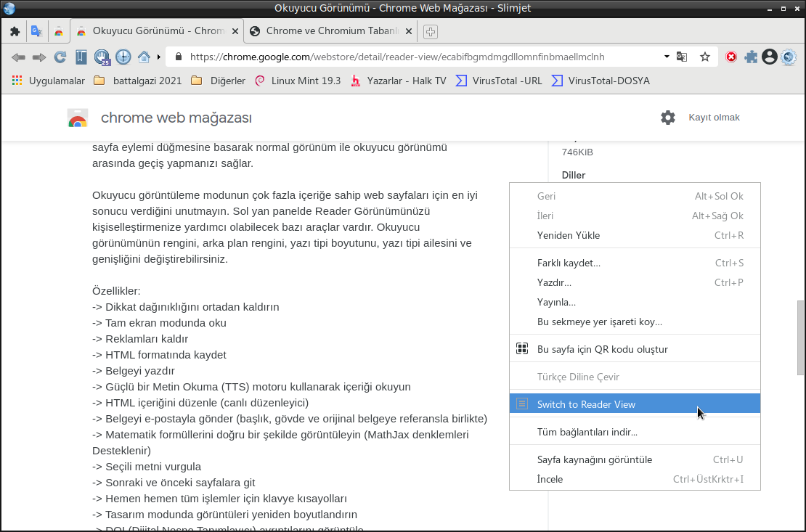This screenshot has height=532, width=806.
Task: Open the history clock icon
Action: coord(123,57)
